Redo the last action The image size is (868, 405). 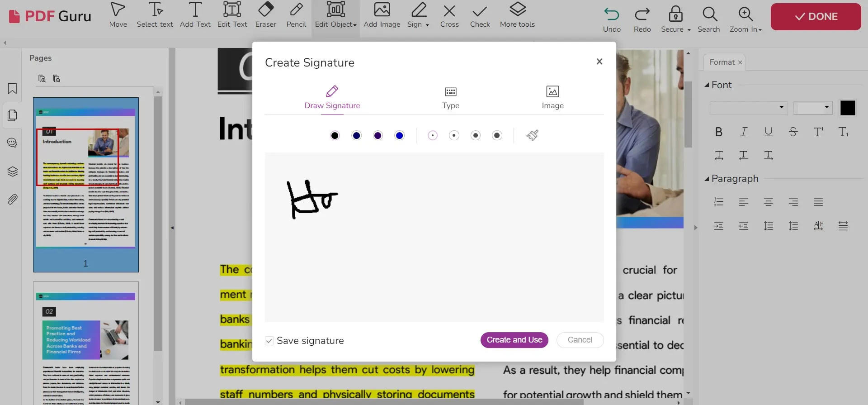tap(642, 19)
